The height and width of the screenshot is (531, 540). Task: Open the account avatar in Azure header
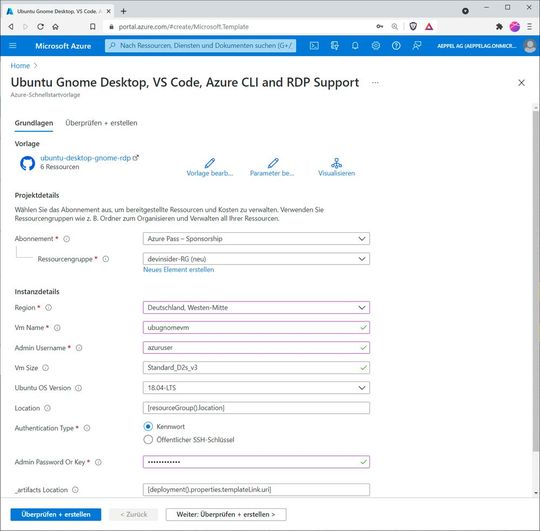point(530,46)
